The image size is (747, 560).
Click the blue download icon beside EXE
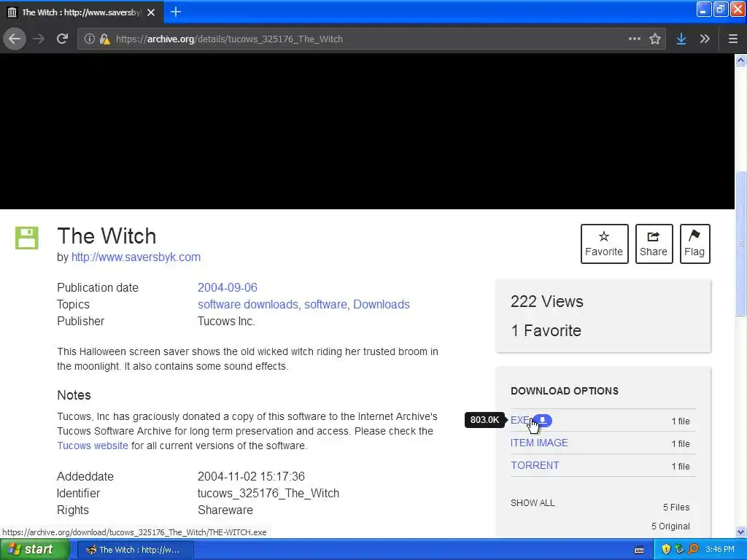[543, 421]
